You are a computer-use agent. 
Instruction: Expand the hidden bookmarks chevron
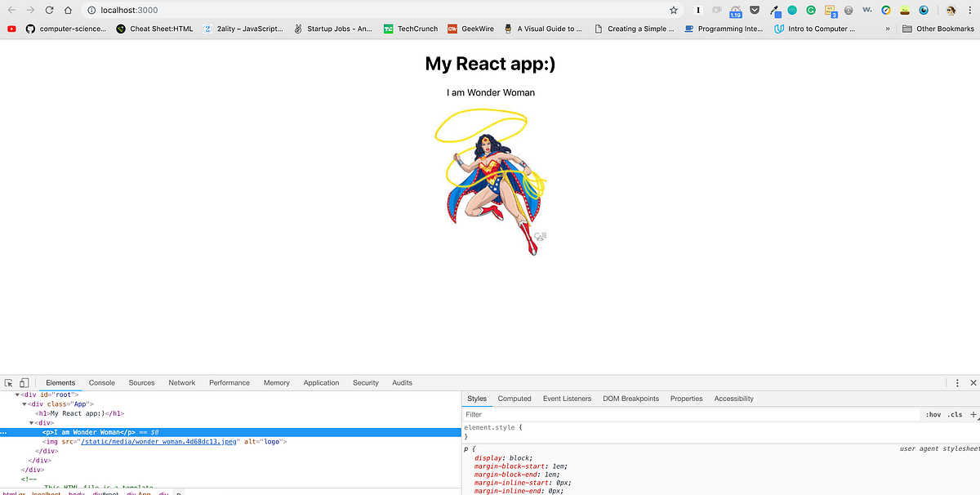pyautogui.click(x=887, y=28)
